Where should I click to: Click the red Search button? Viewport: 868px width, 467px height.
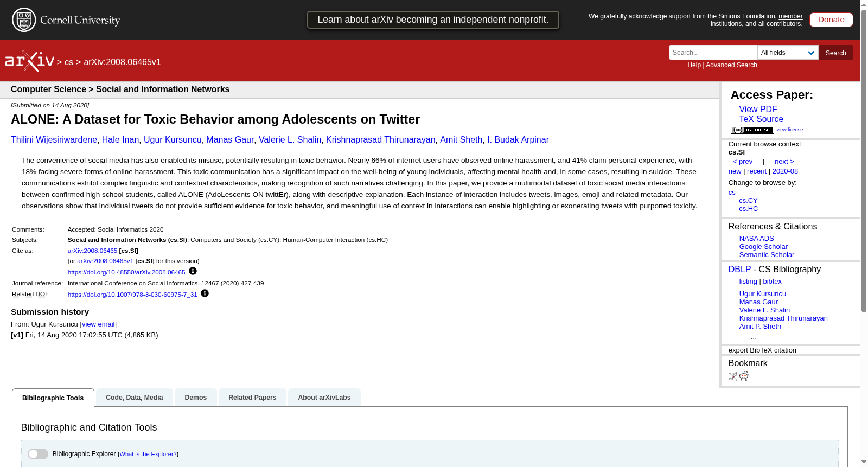836,53
